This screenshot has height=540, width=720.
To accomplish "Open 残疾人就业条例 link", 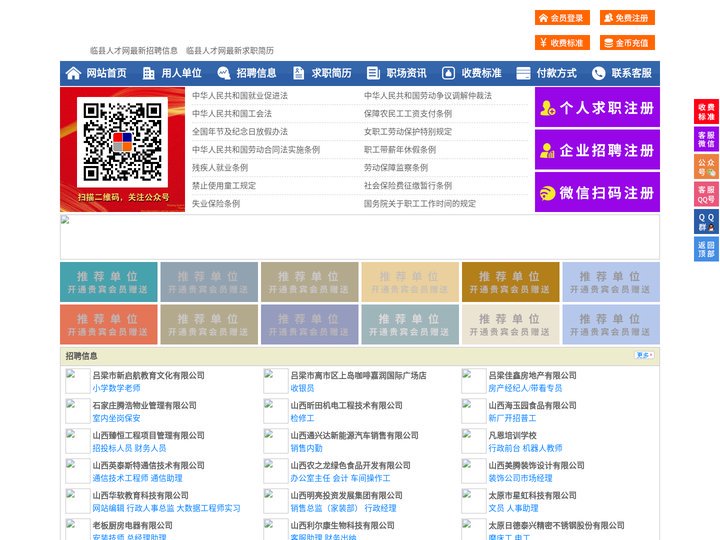I will (x=220, y=168).
